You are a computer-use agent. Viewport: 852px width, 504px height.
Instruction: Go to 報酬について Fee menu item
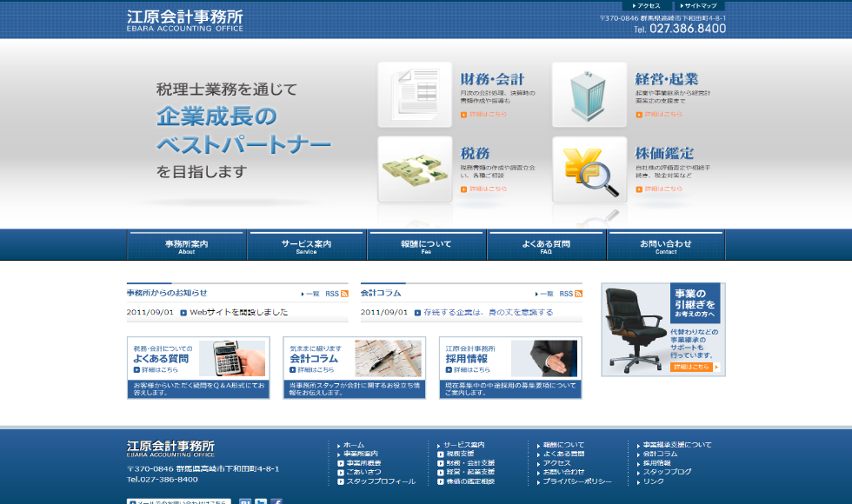426,246
